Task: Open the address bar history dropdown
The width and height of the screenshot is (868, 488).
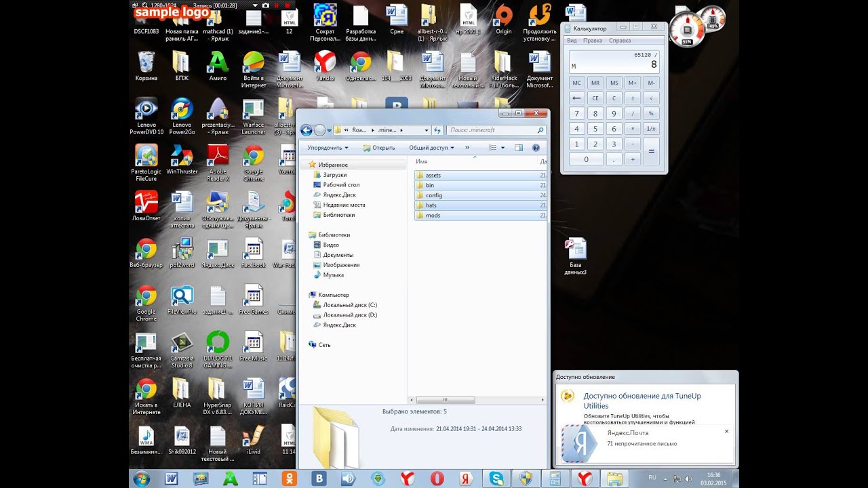Action: click(x=427, y=130)
